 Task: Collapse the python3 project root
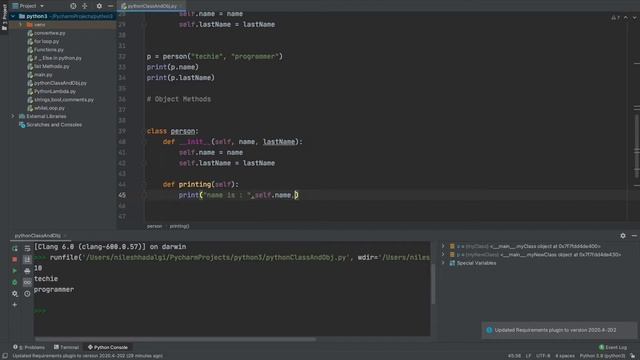(13, 16)
